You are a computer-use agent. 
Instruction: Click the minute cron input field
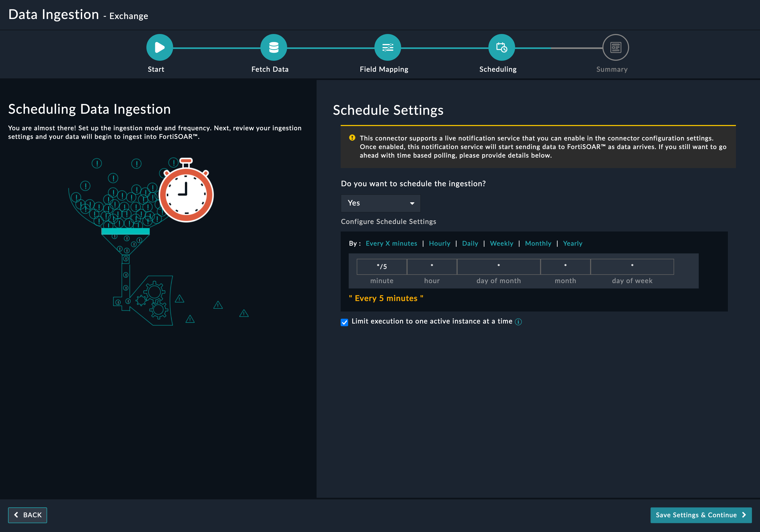pos(382,267)
